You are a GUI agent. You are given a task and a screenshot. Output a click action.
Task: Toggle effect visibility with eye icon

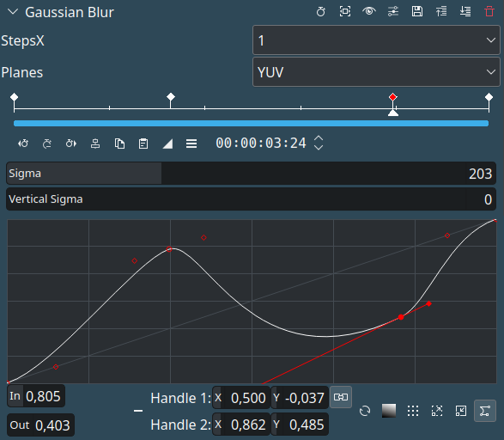pyautogui.click(x=369, y=11)
